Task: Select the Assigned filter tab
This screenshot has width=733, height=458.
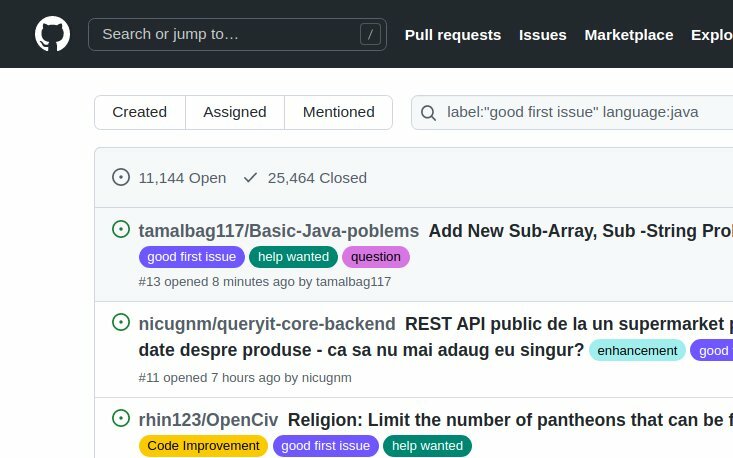Action: [x=235, y=112]
